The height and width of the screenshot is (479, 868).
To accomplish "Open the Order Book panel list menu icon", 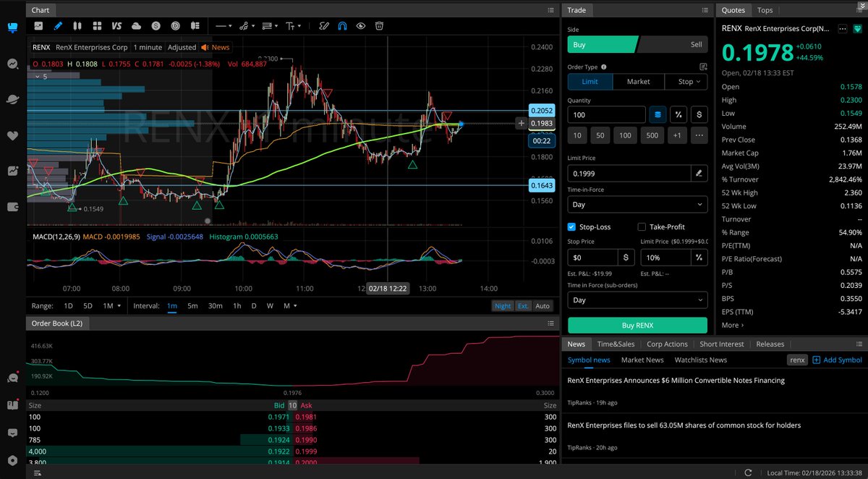I will (550, 323).
